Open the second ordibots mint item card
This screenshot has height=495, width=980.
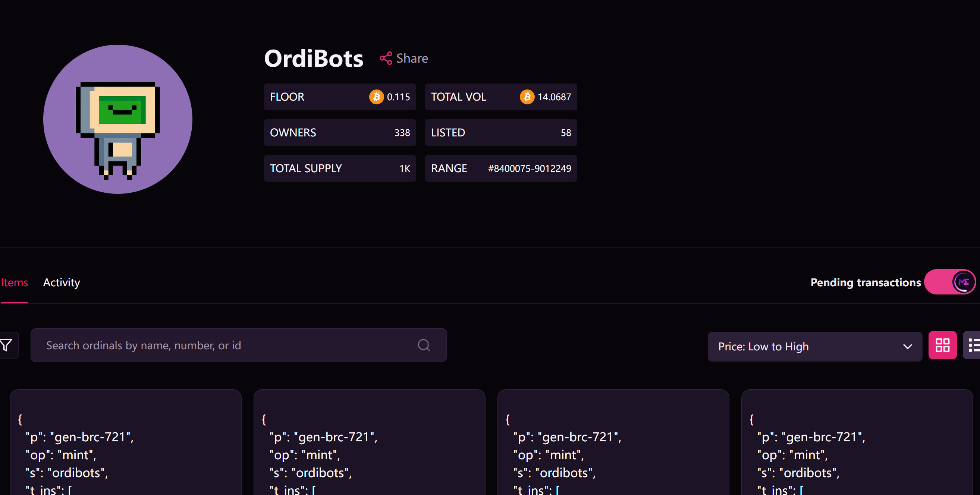coord(369,445)
